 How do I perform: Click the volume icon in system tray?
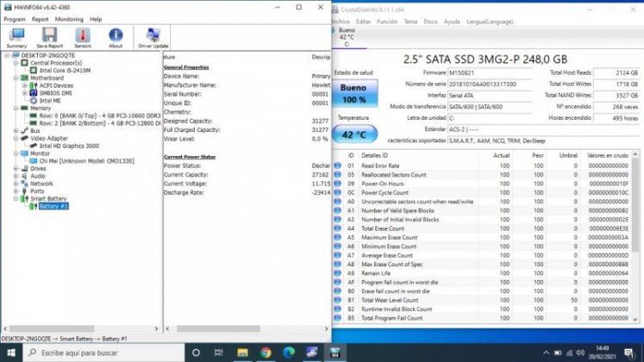pyautogui.click(x=580, y=353)
